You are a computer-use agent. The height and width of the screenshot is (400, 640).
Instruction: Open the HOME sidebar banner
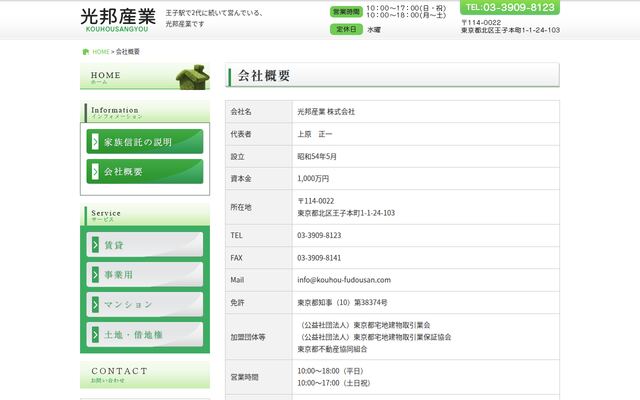coord(145,76)
